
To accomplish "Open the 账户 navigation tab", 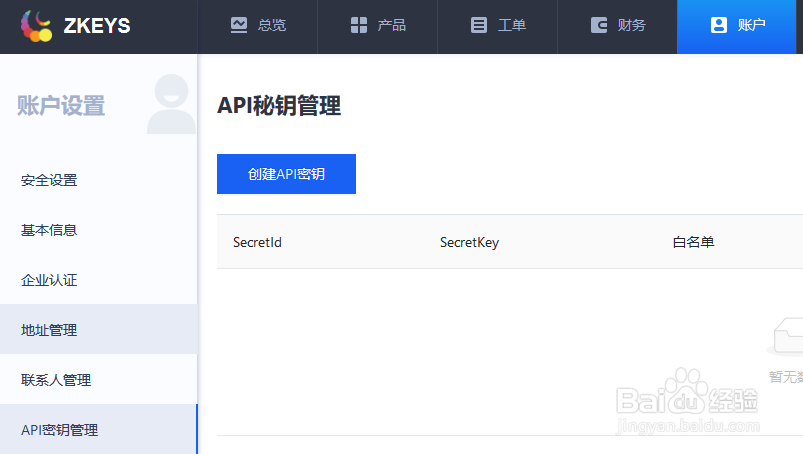I will click(736, 27).
